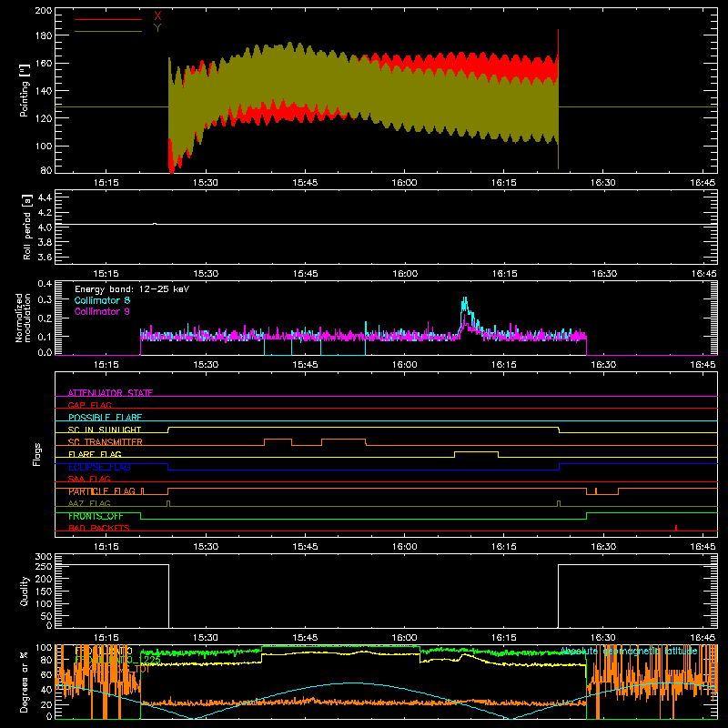
Task: Click the 'Roll period [s]' axis title
Action: [x=27, y=227]
